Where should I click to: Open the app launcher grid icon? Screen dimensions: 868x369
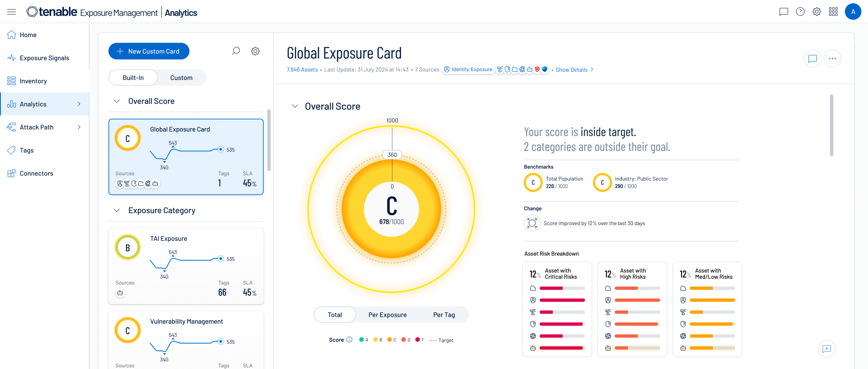[833, 12]
